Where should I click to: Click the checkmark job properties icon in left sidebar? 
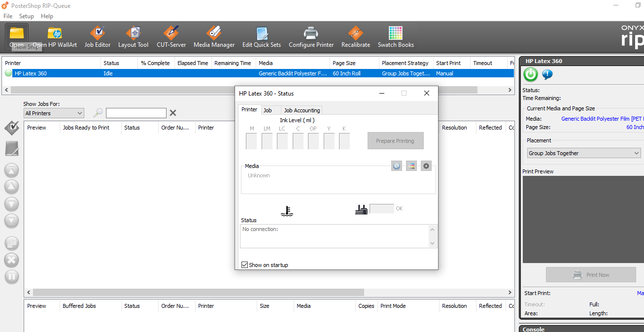[x=11, y=128]
